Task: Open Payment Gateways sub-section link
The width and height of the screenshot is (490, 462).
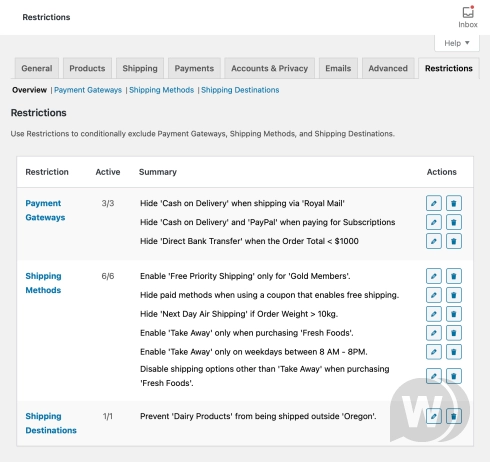Action: 88,90
